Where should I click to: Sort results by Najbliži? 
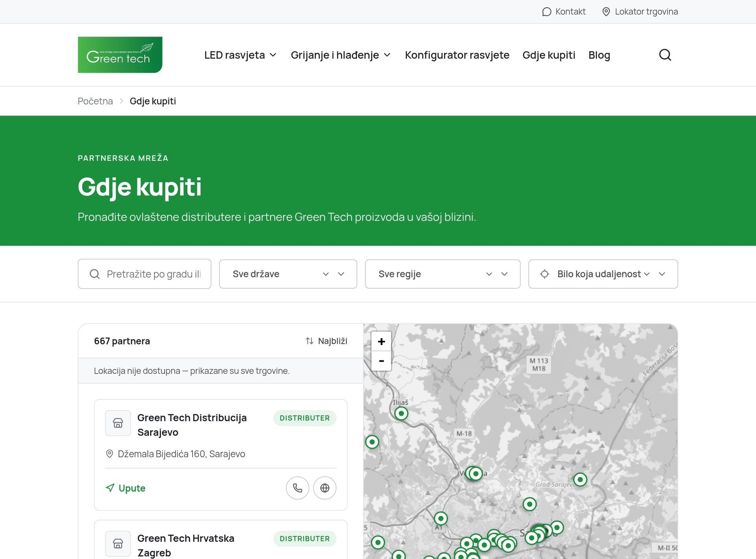point(326,341)
